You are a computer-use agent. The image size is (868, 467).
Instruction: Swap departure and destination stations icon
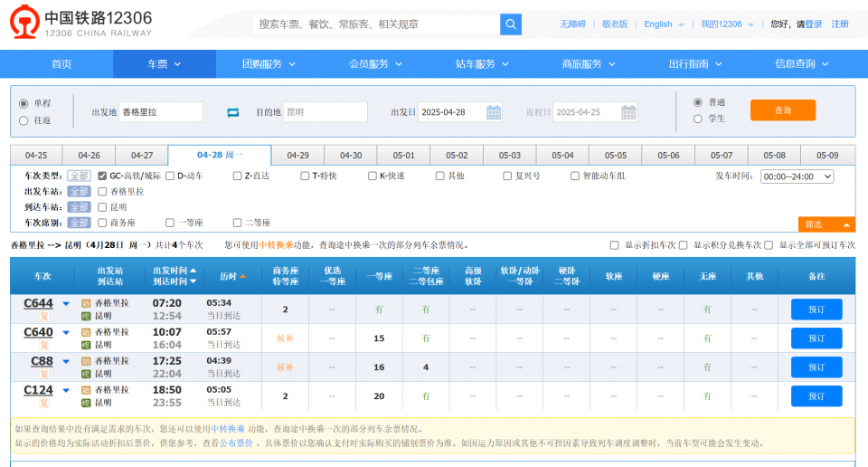(x=233, y=112)
